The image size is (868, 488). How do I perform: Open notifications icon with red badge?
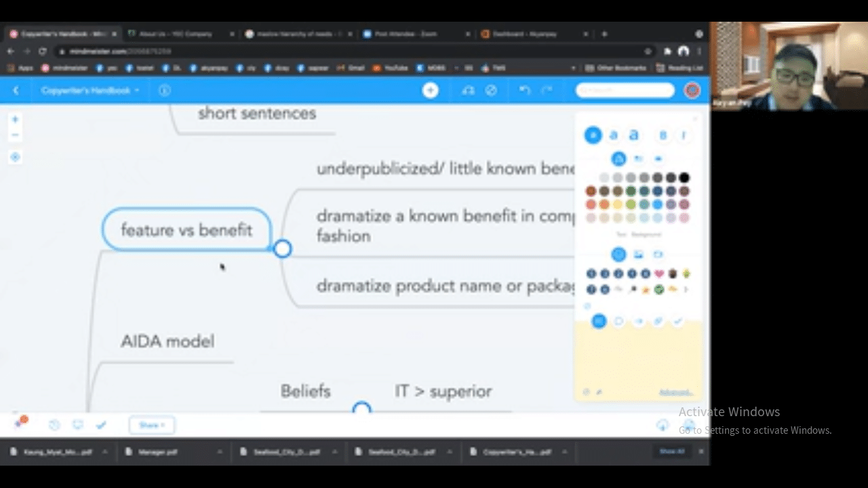20,423
